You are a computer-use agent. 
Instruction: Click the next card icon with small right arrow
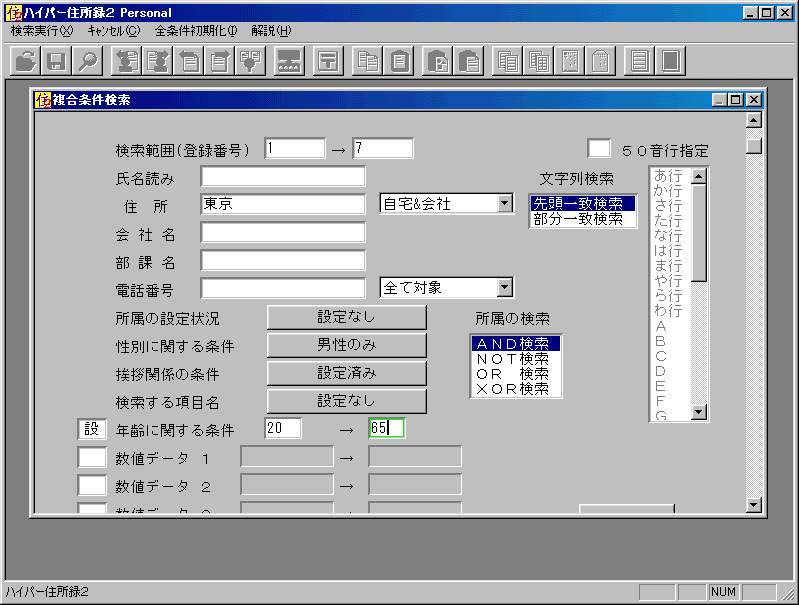tap(220, 61)
